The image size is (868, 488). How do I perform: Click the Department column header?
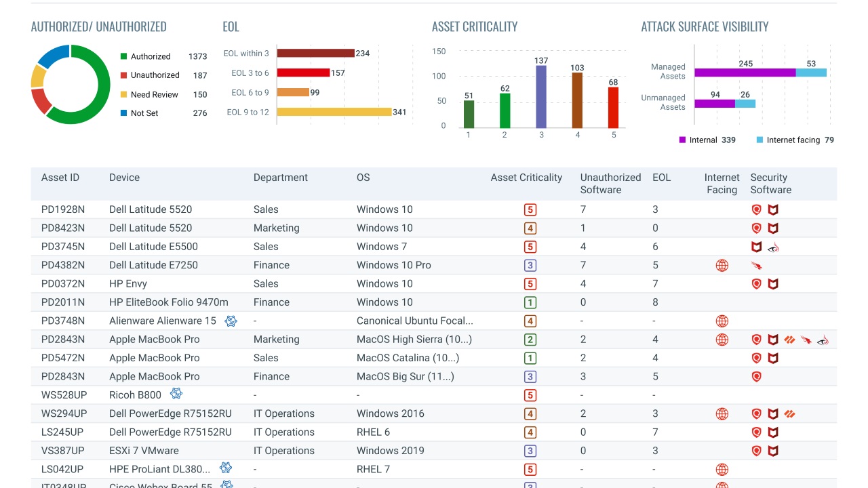[279, 177]
